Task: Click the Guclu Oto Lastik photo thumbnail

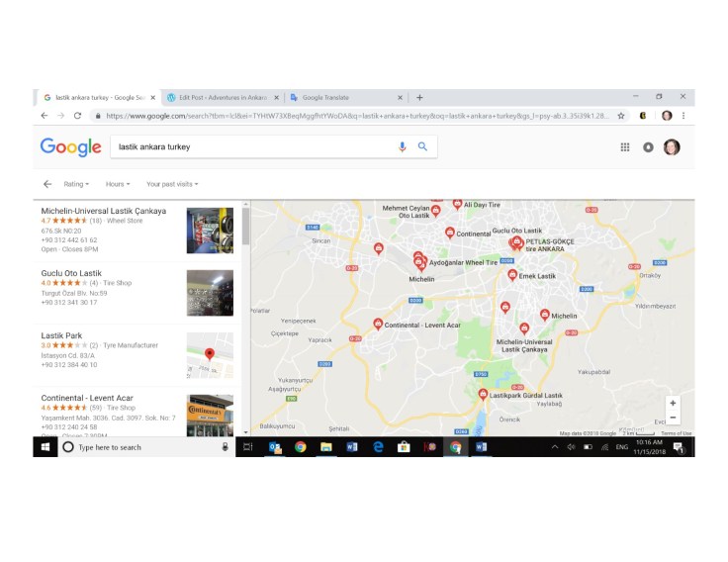Action: tap(210, 293)
